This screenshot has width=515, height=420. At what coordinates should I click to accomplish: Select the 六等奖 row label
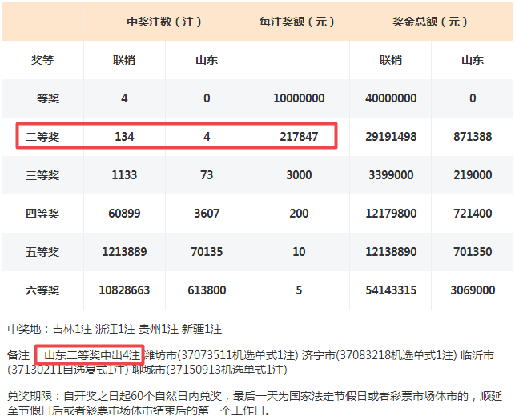(42, 290)
